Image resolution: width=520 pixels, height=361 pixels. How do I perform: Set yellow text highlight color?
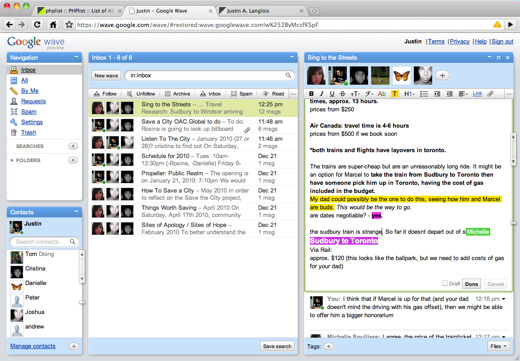coord(395,94)
